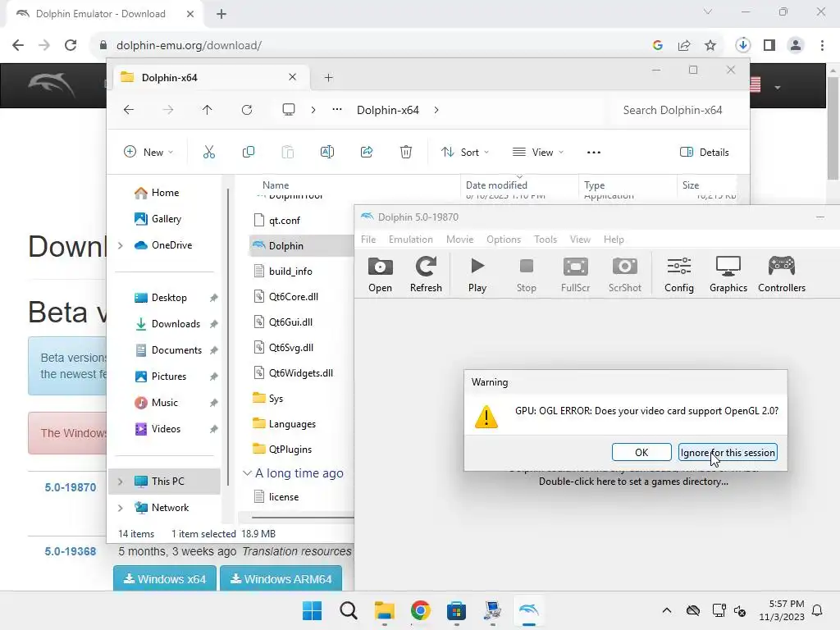
Task: Open the View dropdown in File Explorer
Action: pyautogui.click(x=538, y=152)
